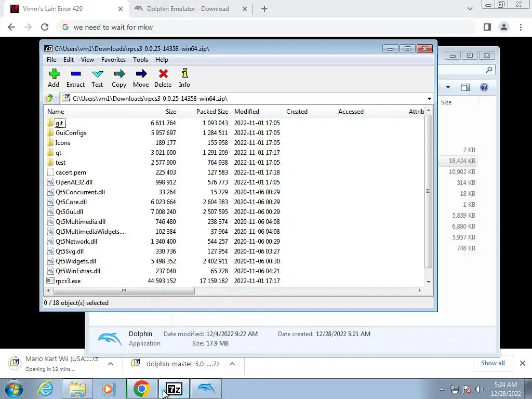Viewport: 532px width, 399px height.
Task: Open the Windows Start menu
Action: click(x=14, y=389)
